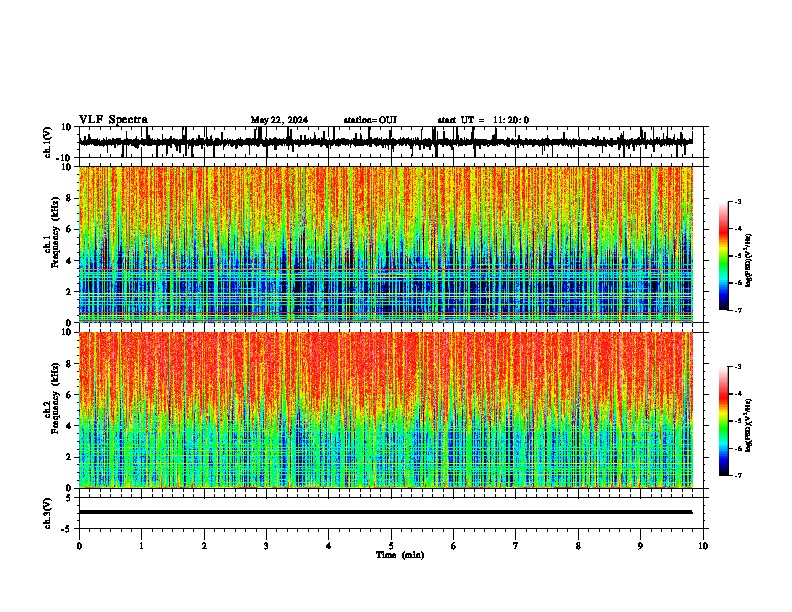Click the "Time (min)" x-axis label
792x612 pixels.
(400, 555)
